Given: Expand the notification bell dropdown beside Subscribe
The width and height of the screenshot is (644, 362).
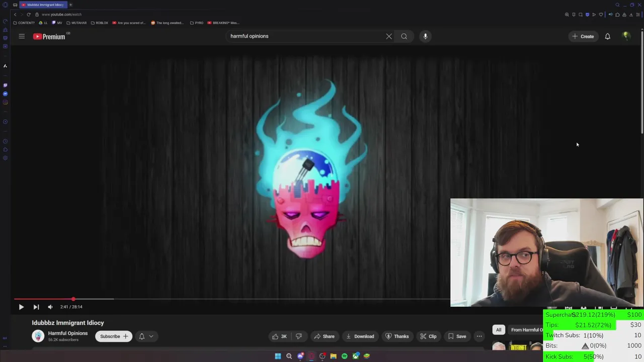Looking at the screenshot, I should (x=146, y=336).
